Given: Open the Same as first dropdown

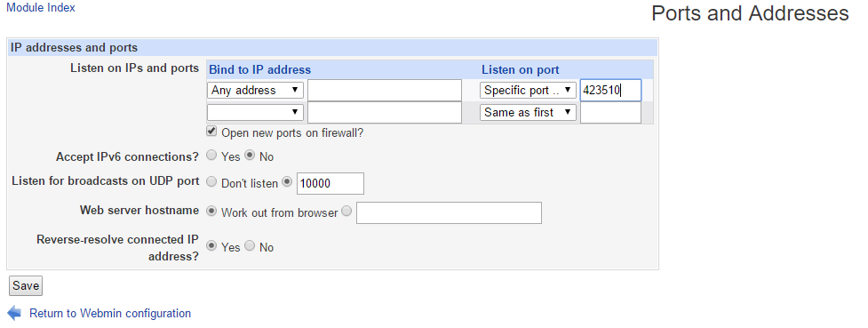Looking at the screenshot, I should (528, 113).
